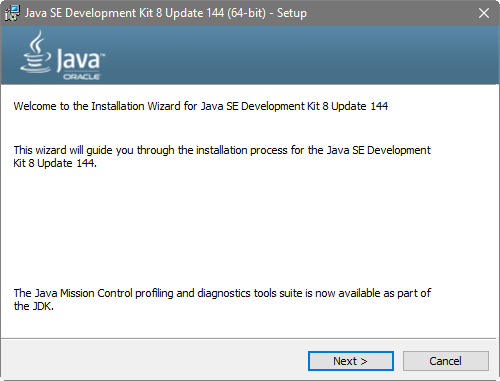Click Update 144 in the welcome heading

pyautogui.click(x=360, y=106)
